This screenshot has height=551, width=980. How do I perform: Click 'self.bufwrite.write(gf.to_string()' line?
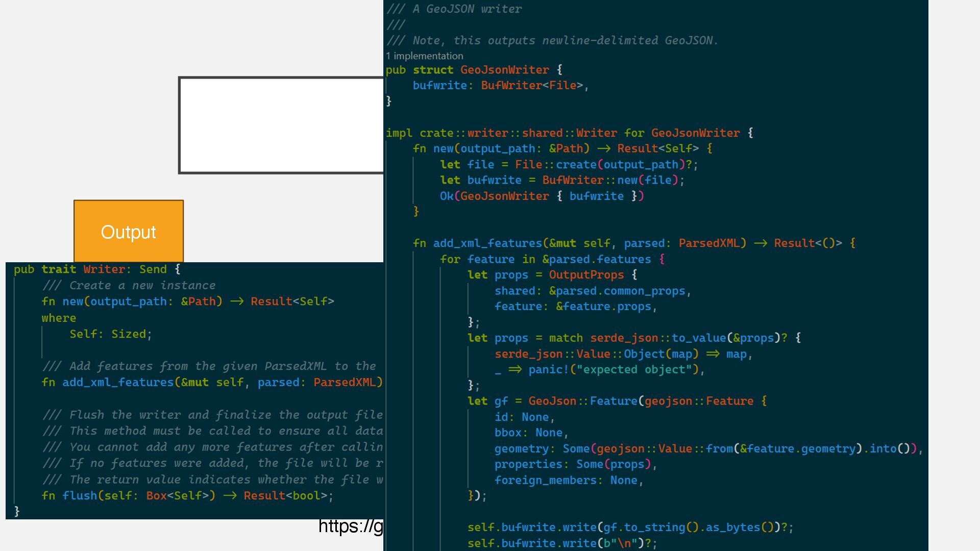tap(629, 528)
